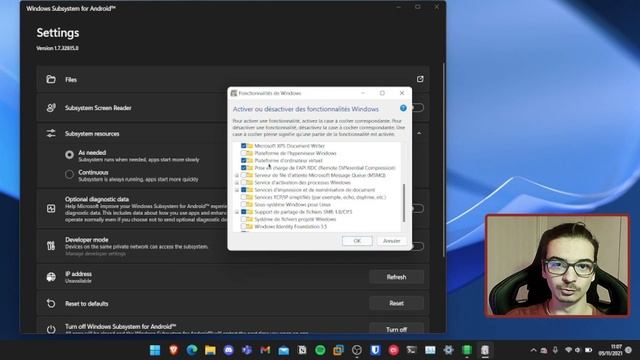Open OBS Studio from the taskbar
Screen dimensions: 640x360
[x=357, y=350]
